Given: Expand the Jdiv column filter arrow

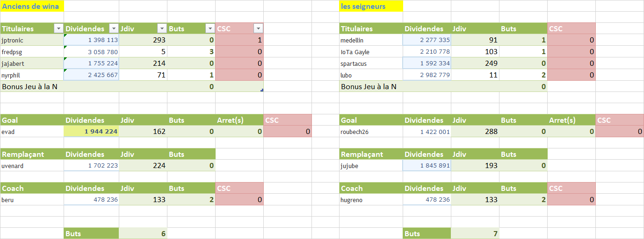Looking at the screenshot, I should [162, 28].
